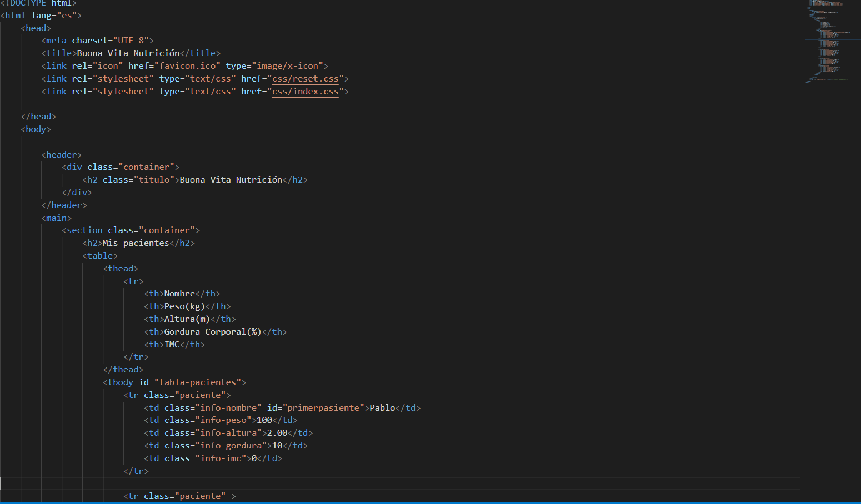Viewport: 861px width, 504px height.
Task: Click the Nombre table header text
Action: point(179,294)
